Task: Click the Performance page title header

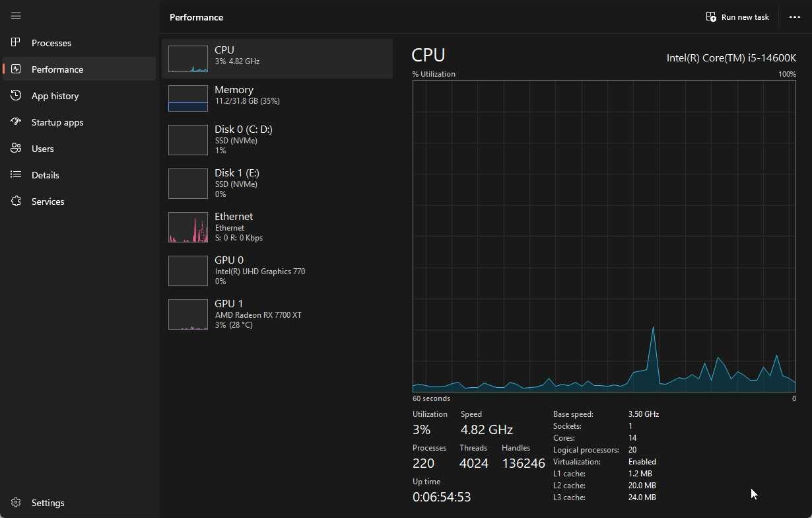Action: click(196, 17)
